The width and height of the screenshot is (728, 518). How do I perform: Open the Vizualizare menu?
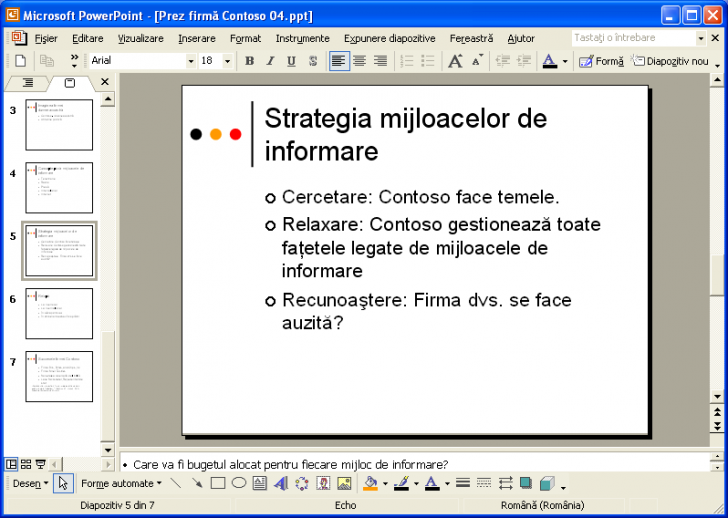coord(141,39)
